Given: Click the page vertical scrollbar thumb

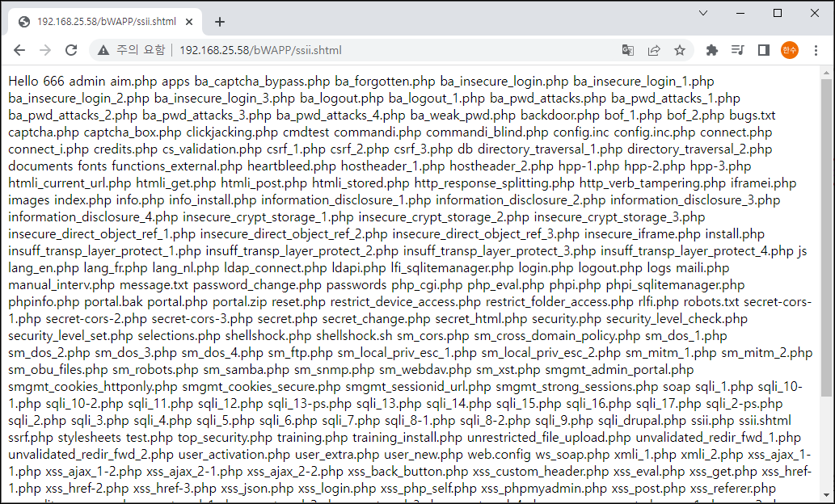Looking at the screenshot, I should coord(826,237).
